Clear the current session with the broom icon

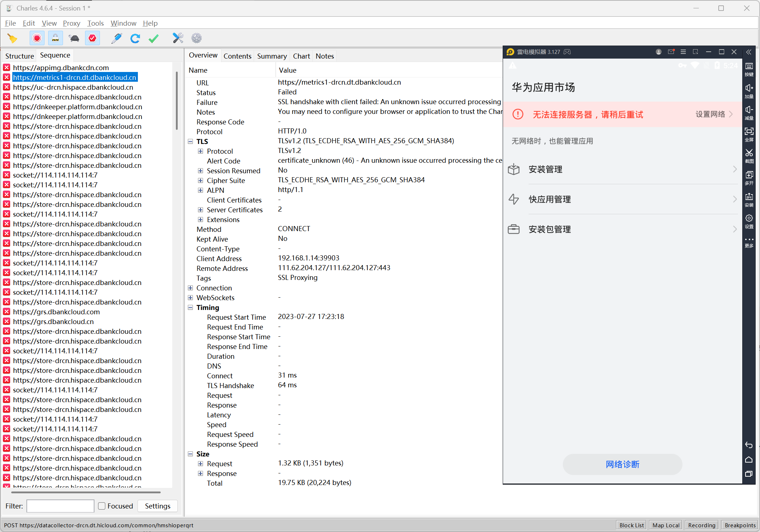[x=13, y=38]
